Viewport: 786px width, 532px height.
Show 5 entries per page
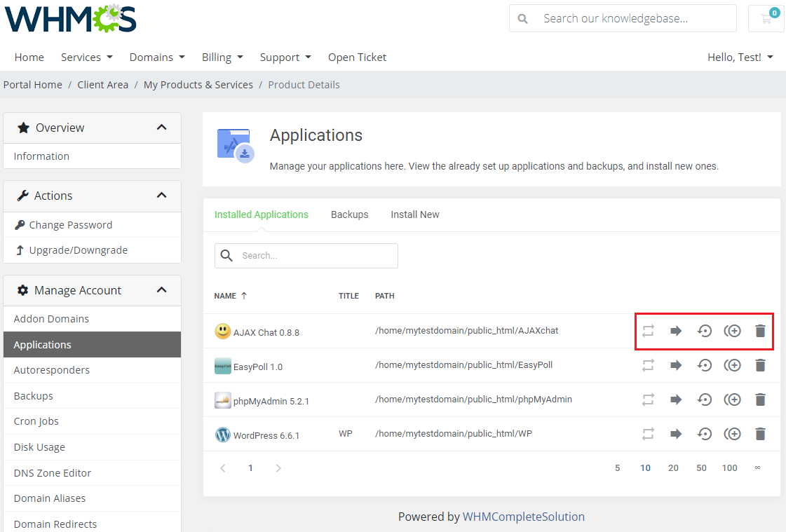pyautogui.click(x=617, y=468)
